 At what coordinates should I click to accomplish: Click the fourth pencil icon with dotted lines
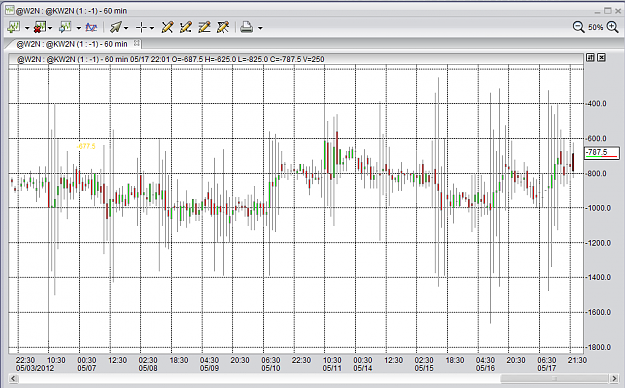pos(223,27)
